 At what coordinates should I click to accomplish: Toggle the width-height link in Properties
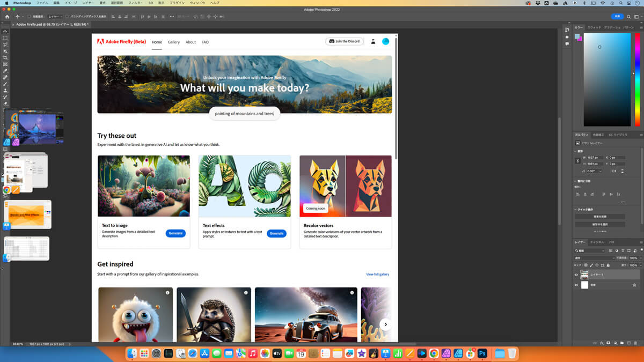[x=578, y=160]
